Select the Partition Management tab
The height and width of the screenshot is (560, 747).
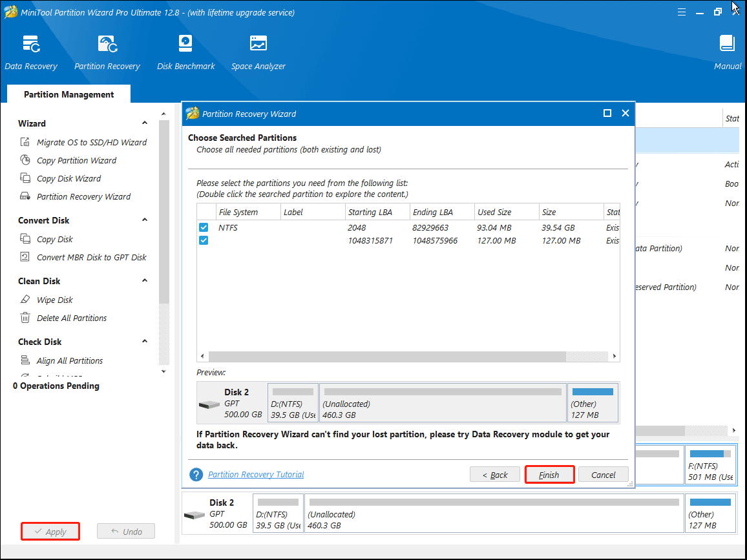(x=68, y=94)
